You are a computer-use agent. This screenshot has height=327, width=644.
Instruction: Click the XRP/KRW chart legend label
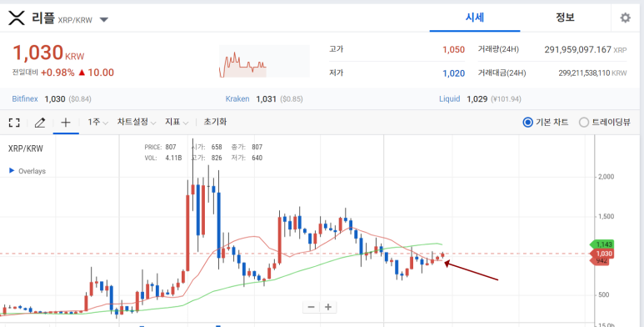click(26, 148)
